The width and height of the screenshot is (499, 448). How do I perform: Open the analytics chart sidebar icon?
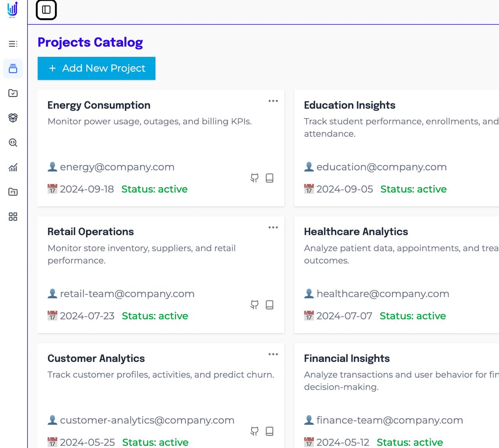pyautogui.click(x=13, y=167)
